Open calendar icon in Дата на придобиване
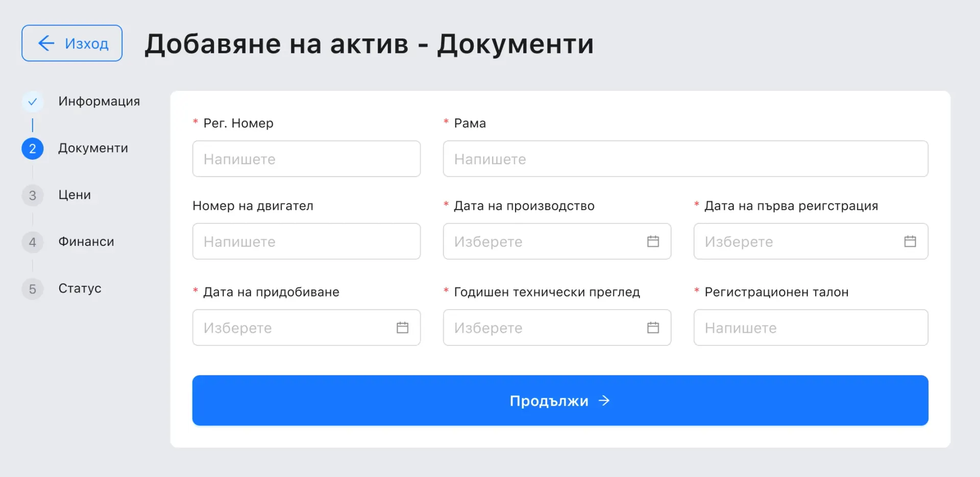The height and width of the screenshot is (477, 980). [402, 328]
